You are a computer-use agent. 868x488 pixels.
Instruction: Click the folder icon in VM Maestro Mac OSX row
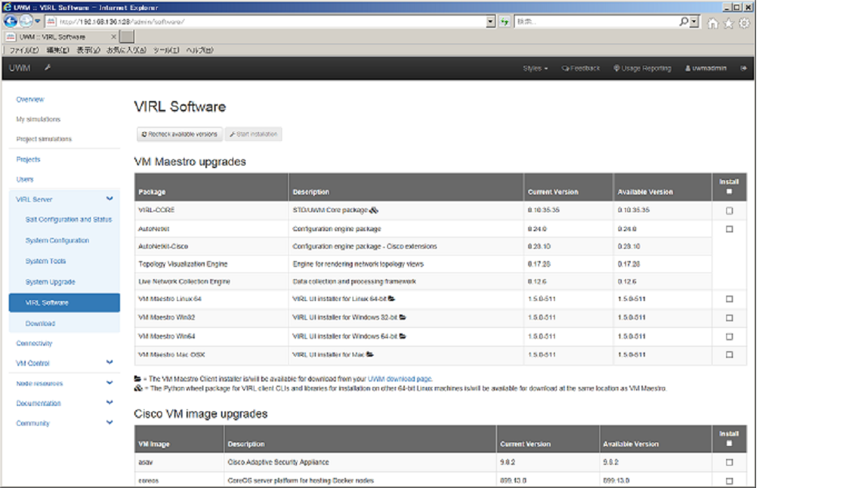click(x=370, y=354)
